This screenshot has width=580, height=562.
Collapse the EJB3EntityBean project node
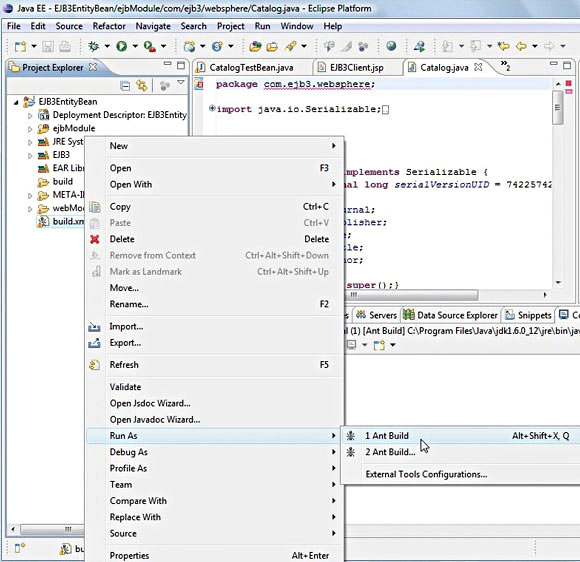[x=16, y=102]
